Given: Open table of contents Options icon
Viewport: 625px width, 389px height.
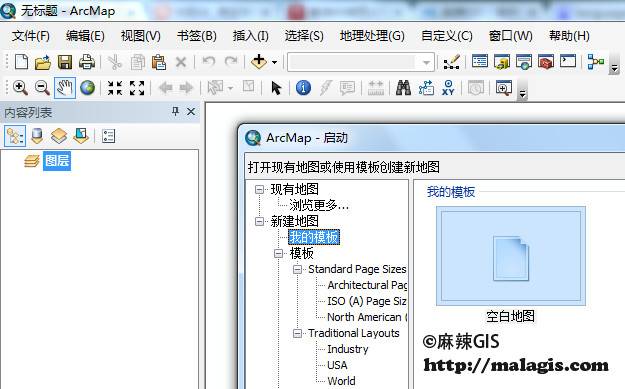Looking at the screenshot, I should 108,136.
